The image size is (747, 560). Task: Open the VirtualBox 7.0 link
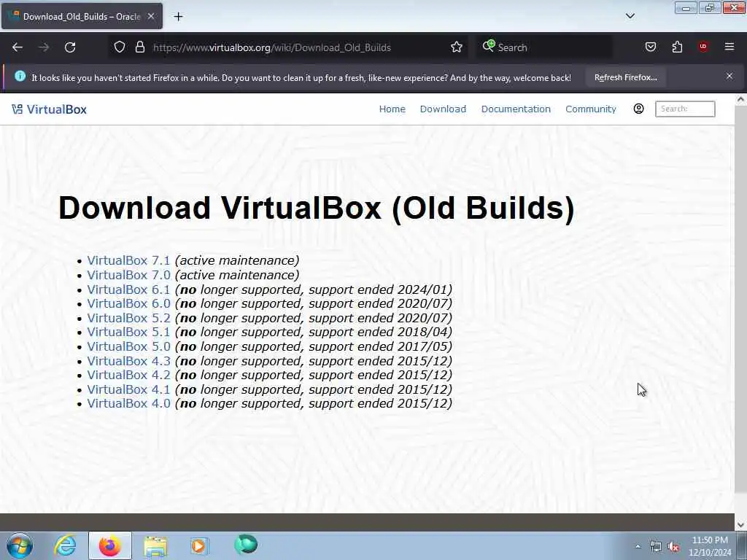tap(128, 275)
